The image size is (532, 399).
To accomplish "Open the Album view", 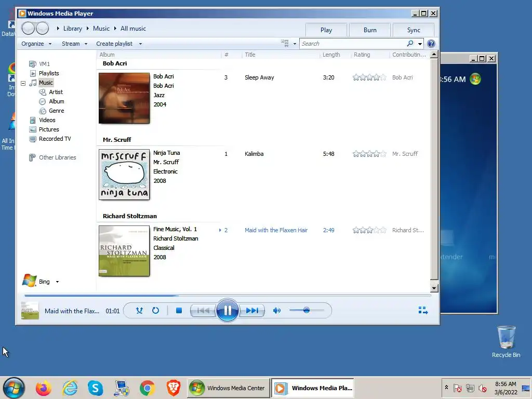I will tap(56, 101).
